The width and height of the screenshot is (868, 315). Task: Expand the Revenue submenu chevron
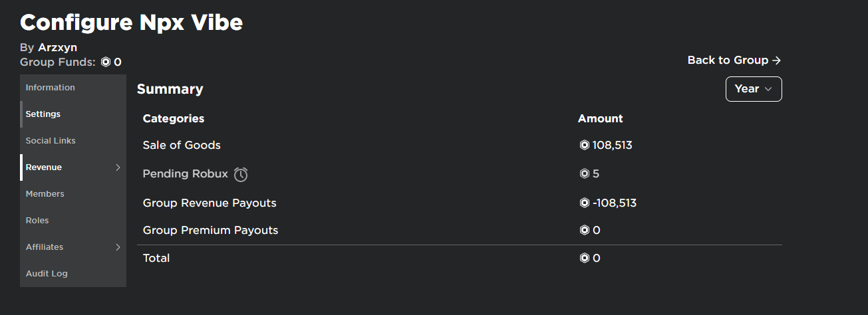(118, 167)
